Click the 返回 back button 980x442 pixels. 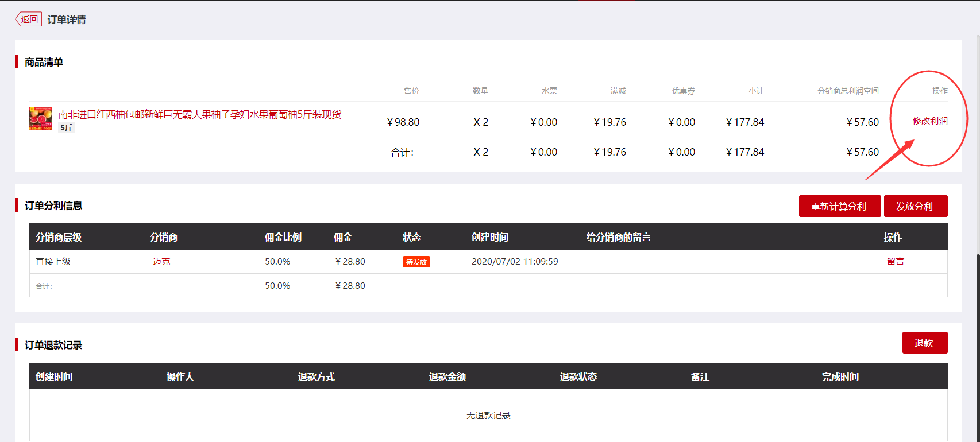29,20
